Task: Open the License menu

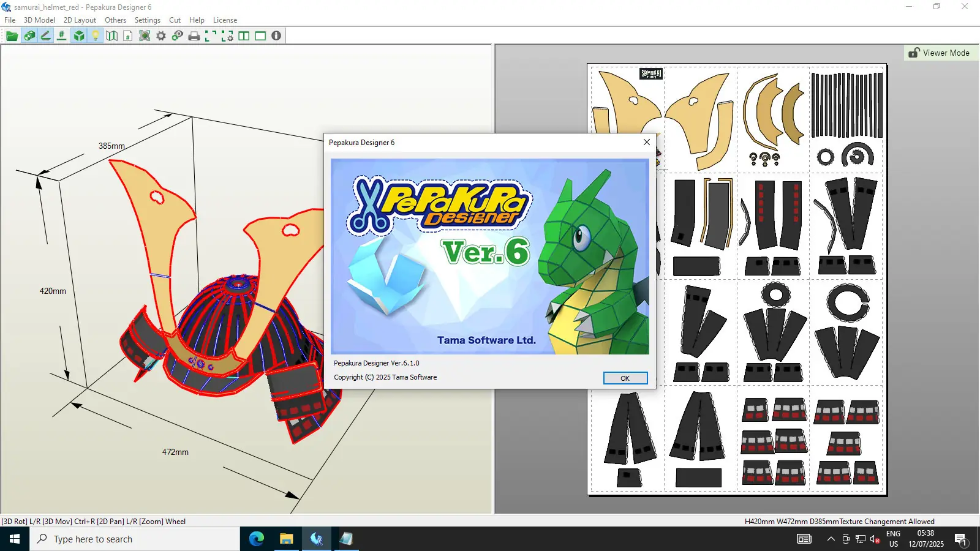Action: click(225, 20)
